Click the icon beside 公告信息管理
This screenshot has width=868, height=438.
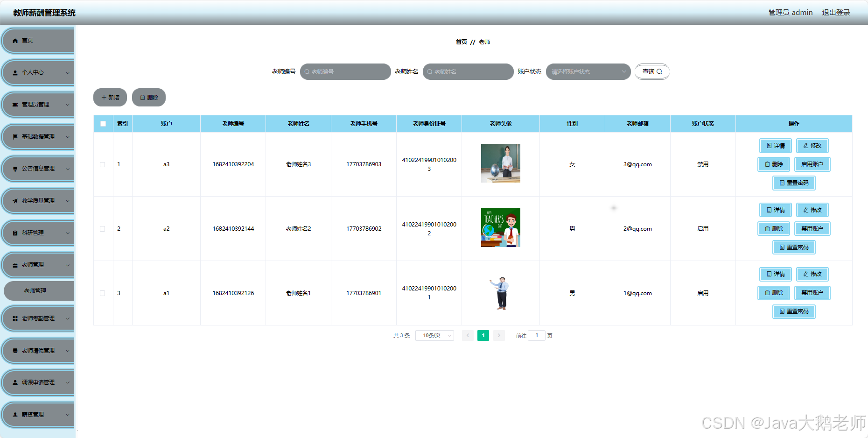(x=15, y=169)
